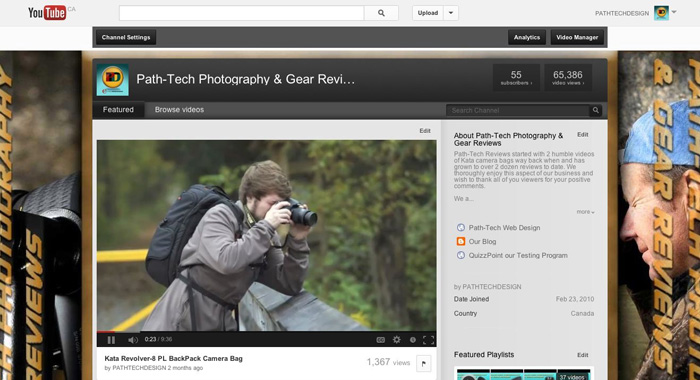Switch to the Featured tab

(118, 110)
